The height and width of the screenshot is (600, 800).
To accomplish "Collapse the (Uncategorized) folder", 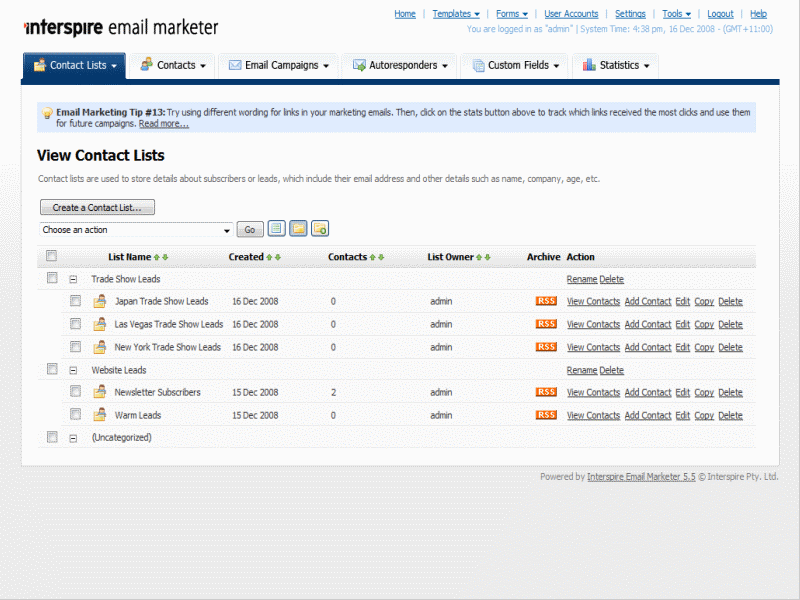I will 73,438.
